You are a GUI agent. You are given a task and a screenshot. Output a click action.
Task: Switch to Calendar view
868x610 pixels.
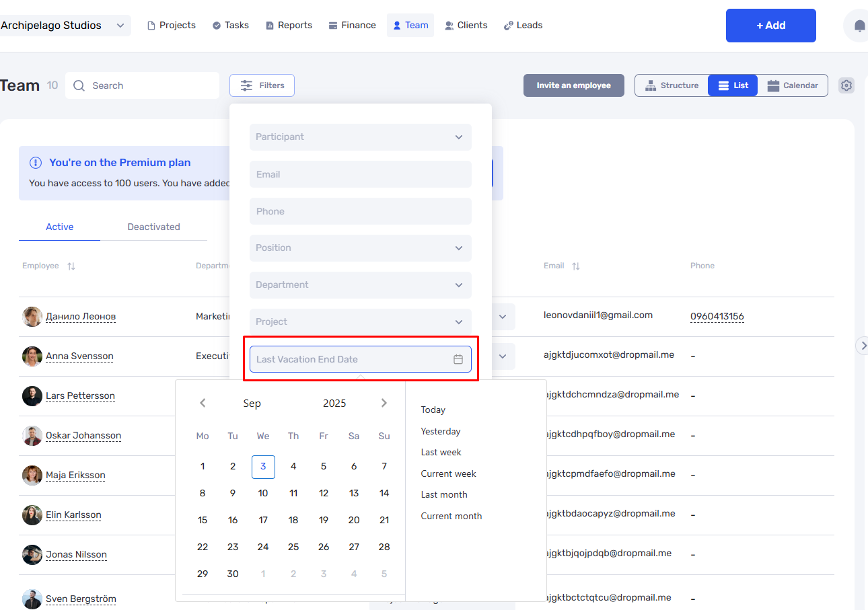793,85
